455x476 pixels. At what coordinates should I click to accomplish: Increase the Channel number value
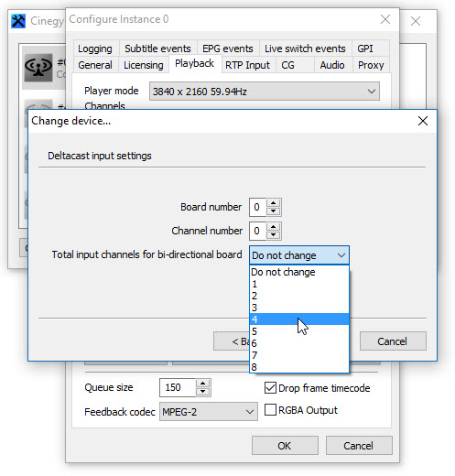273,227
